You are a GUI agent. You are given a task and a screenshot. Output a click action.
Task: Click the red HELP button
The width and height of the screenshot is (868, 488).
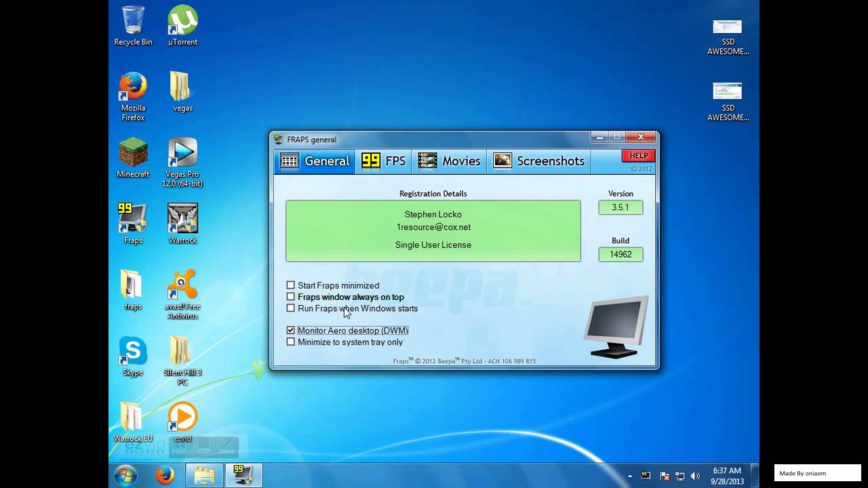(x=638, y=156)
